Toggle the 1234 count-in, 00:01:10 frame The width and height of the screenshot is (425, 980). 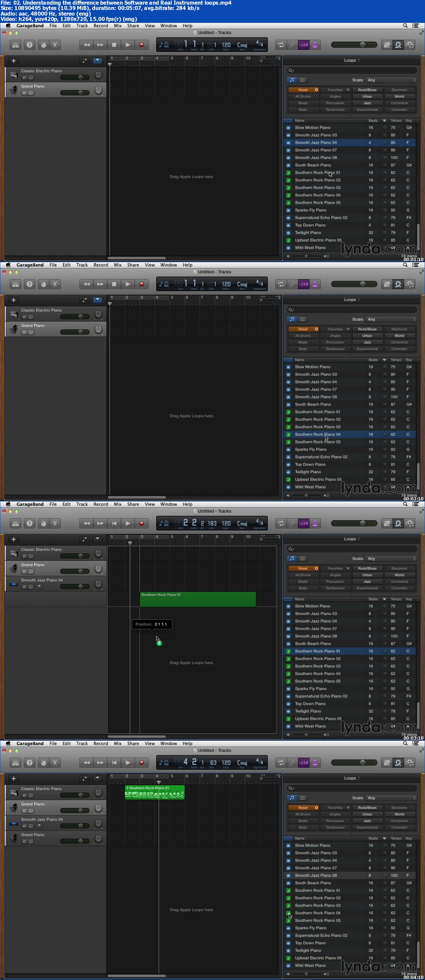click(x=303, y=45)
